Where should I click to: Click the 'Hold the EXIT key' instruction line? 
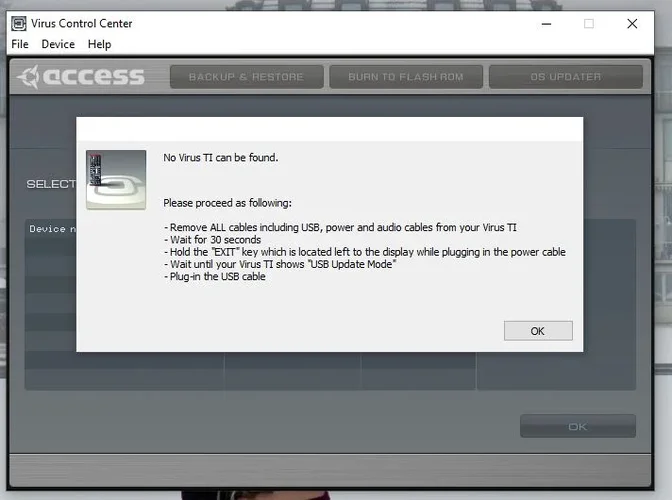tap(365, 252)
